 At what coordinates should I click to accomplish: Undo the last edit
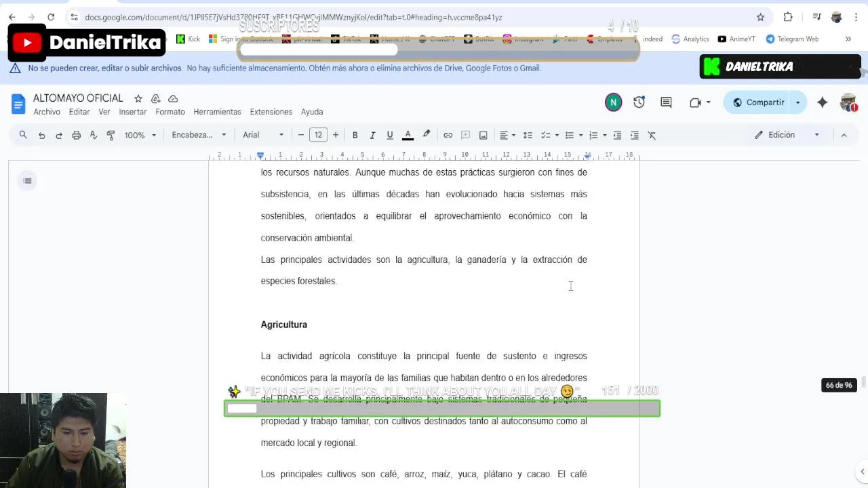[41, 135]
